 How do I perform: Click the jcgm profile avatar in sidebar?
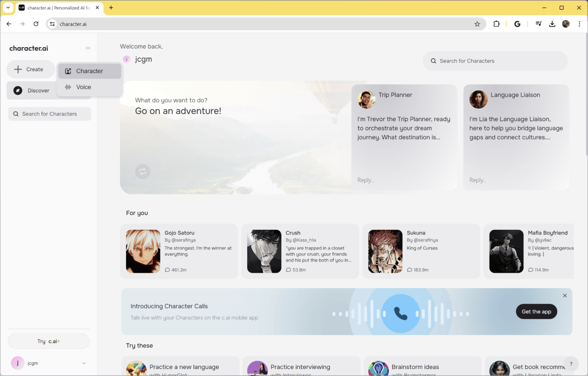[18, 363]
